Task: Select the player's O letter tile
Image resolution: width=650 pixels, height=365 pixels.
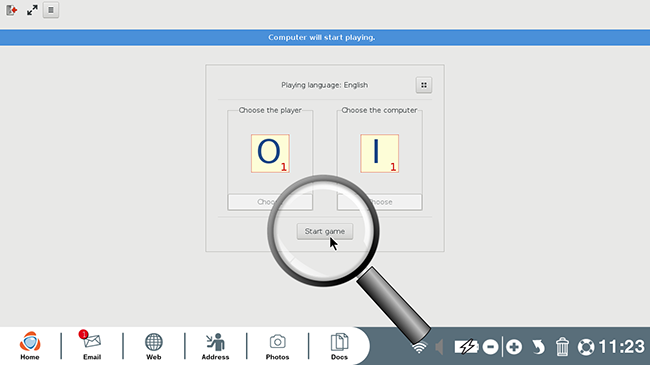Action: (270, 153)
